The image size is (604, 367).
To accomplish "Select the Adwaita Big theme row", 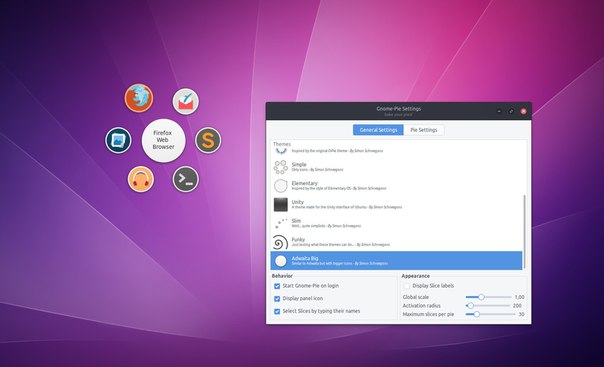I will [x=397, y=261].
